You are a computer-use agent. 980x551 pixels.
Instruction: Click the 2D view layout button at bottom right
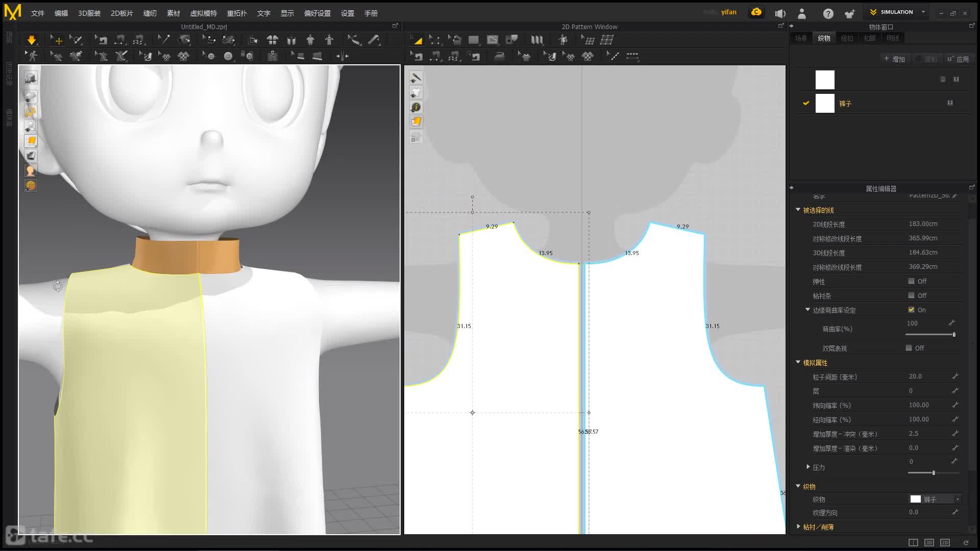click(x=945, y=542)
